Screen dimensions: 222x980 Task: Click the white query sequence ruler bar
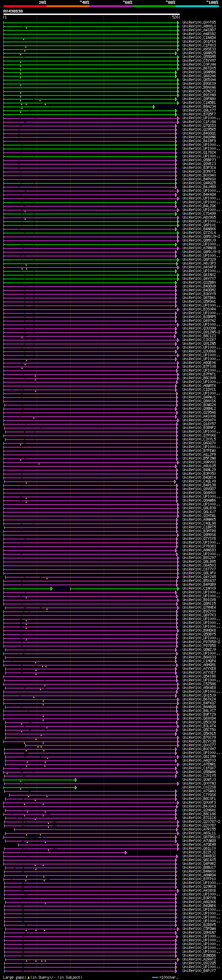pos(92,15)
